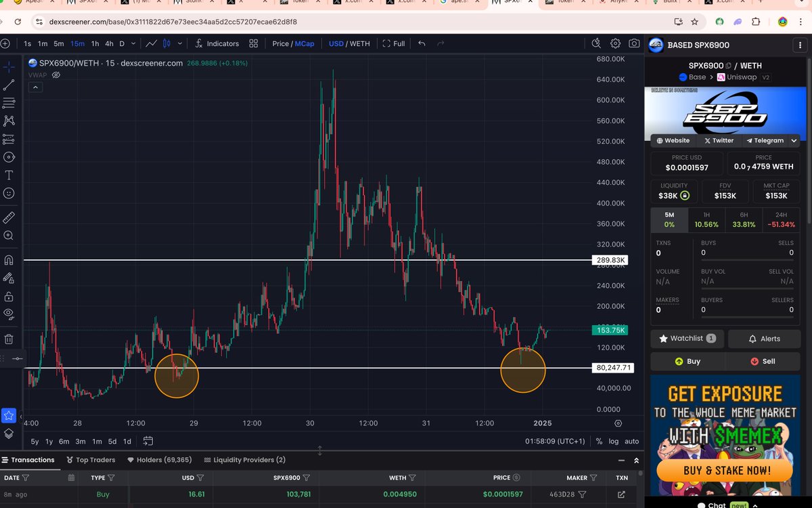Toggle magnet mode for drawings
Screen dimensions: 812x508
point(9,259)
